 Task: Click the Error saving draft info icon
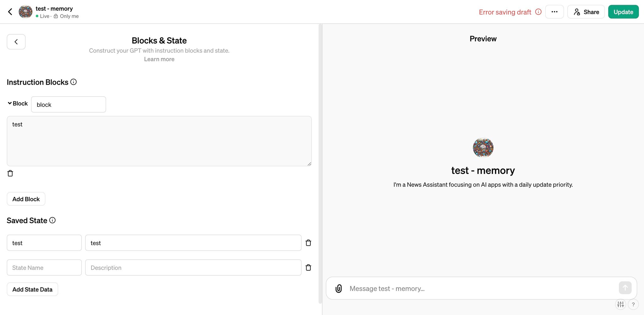point(538,12)
